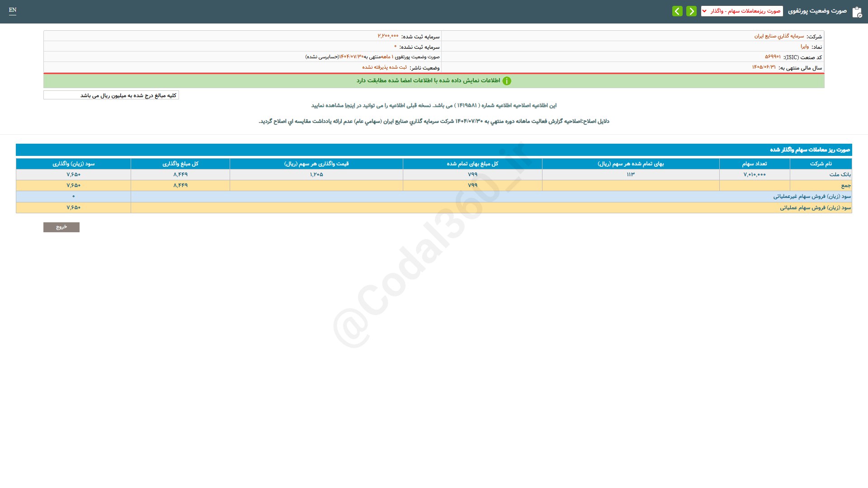Image resolution: width=868 pixels, height=488 pixels.
Task: Click the کل مبلغ واگذاری column header
Action: (x=180, y=164)
